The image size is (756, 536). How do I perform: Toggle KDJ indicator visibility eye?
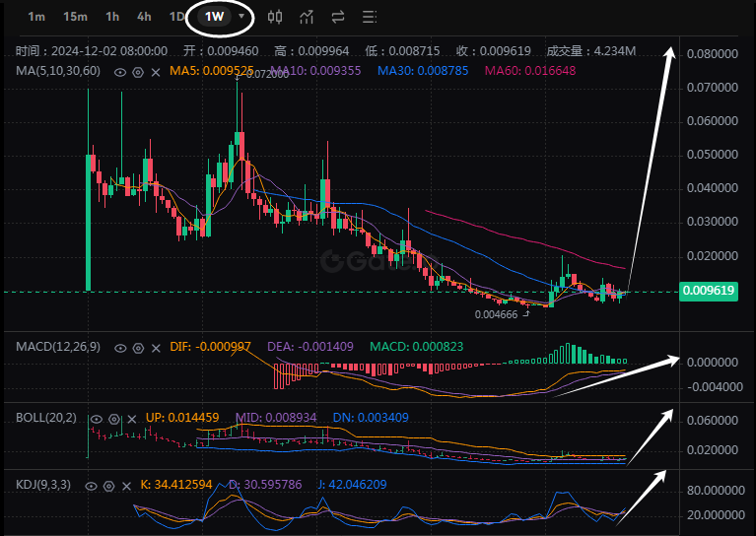point(91,486)
